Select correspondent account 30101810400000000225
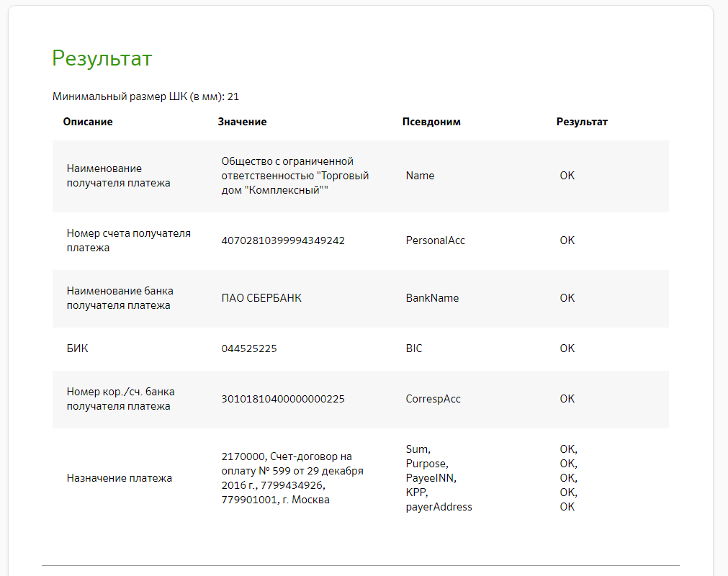This screenshot has width=728, height=576. pyautogui.click(x=283, y=399)
